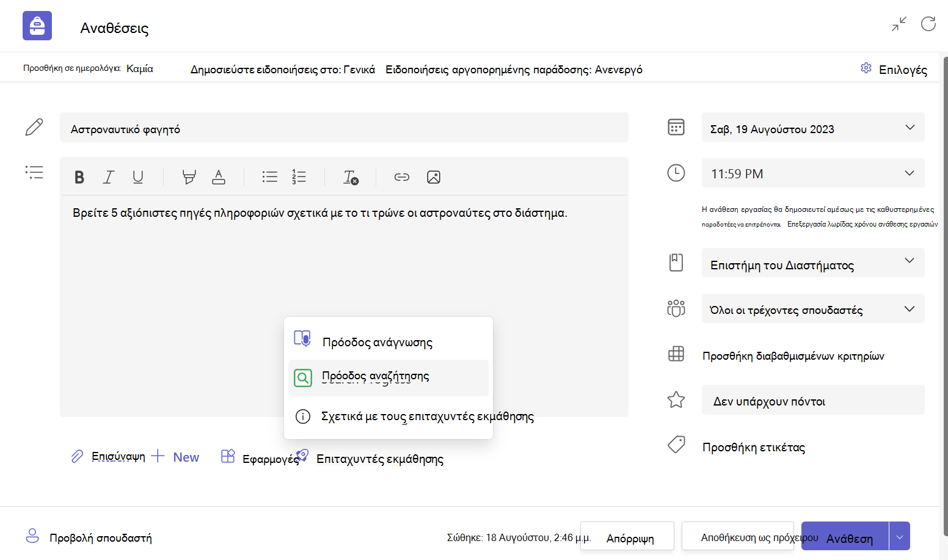Click the instructions text about astronauts' food
The image size is (948, 560).
point(320,213)
